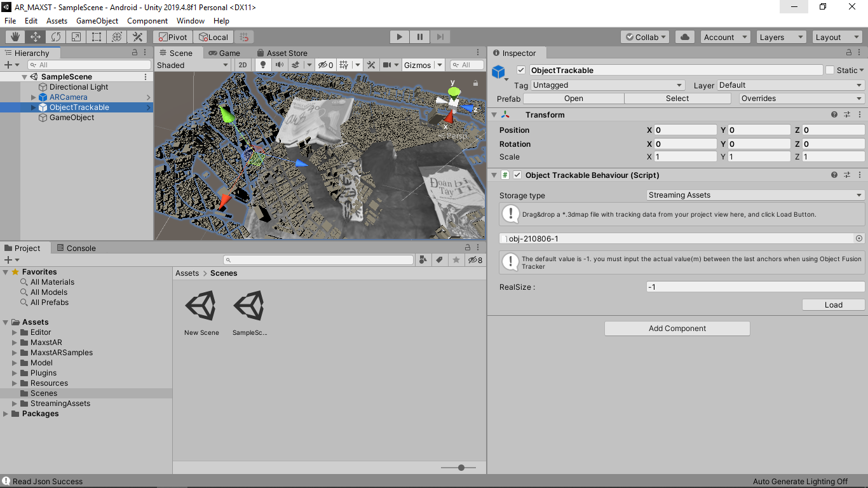The height and width of the screenshot is (488, 868).
Task: Lock the Hierarchy panel
Action: [x=135, y=53]
